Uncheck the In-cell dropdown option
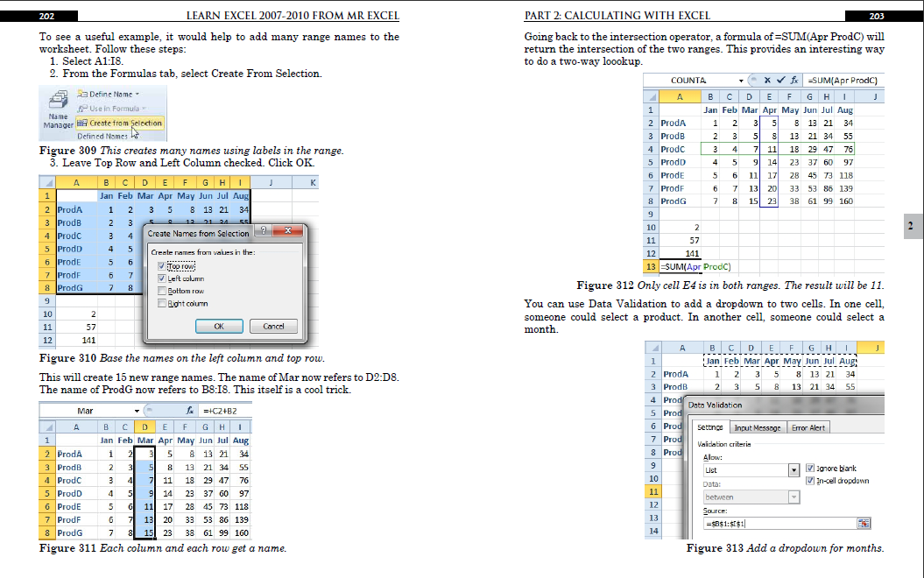924x578 pixels. 809,481
